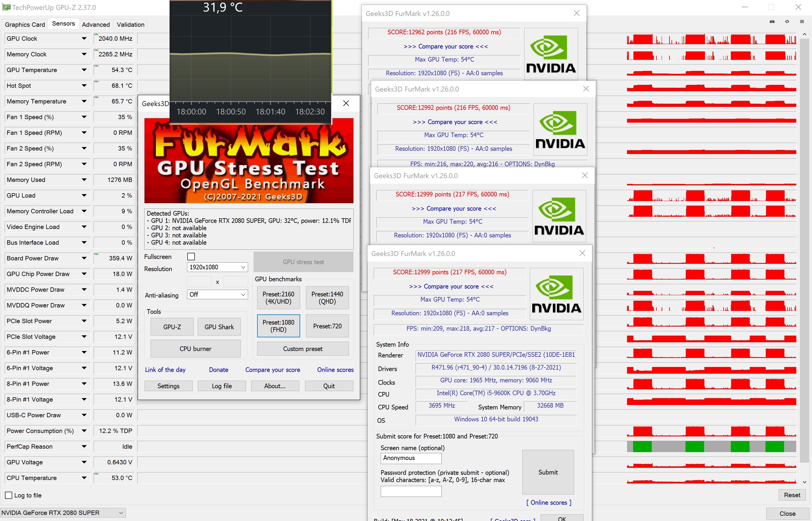Enable the Log to file checkbox
Screen dimensions: 812x521
[x=9, y=495]
